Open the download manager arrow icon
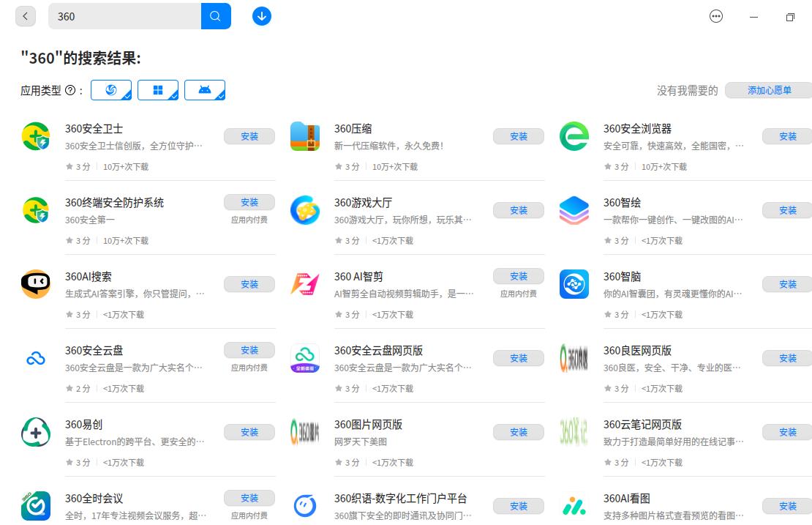The image size is (812, 525). pos(261,16)
